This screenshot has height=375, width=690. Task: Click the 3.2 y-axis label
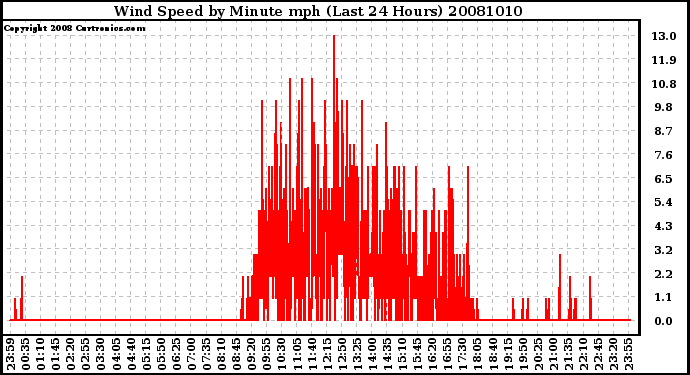click(664, 250)
